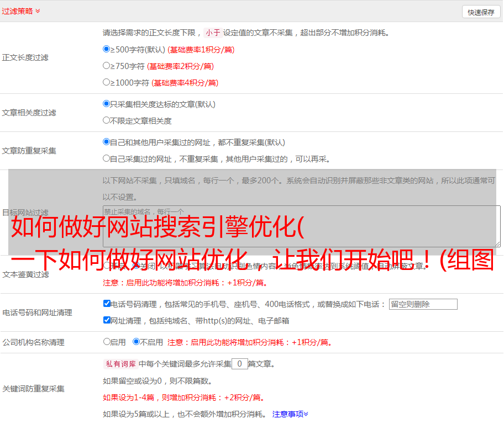Click the 小于 highlighted tag

click(x=213, y=33)
